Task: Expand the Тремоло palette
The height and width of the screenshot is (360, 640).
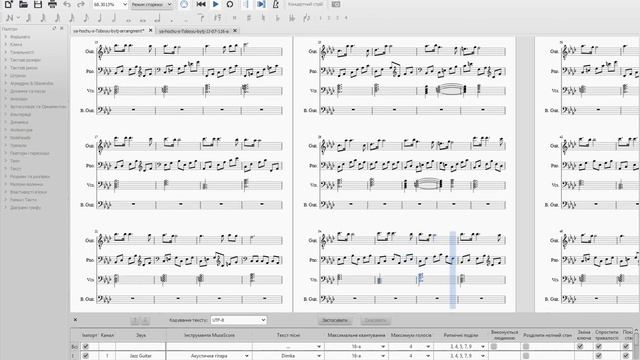Action: point(18,145)
